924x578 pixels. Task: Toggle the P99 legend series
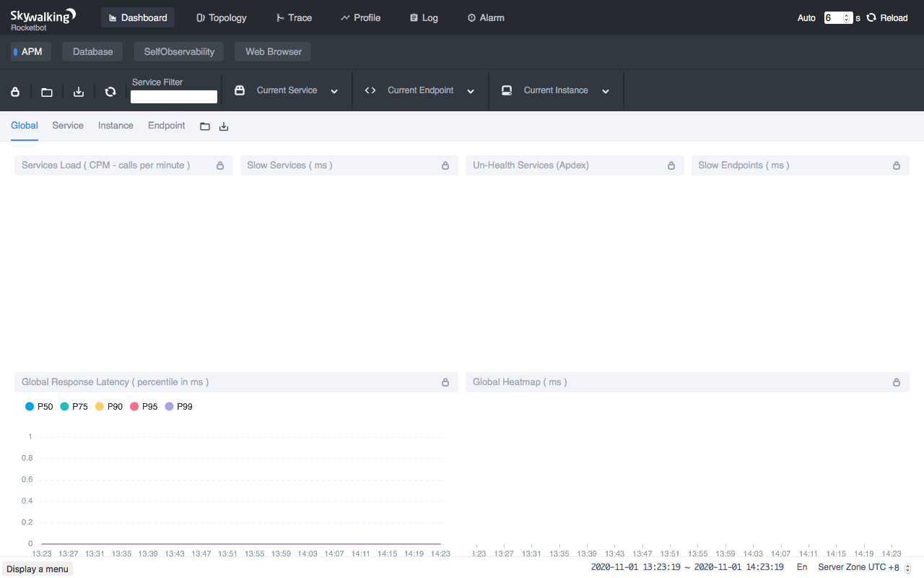(178, 407)
